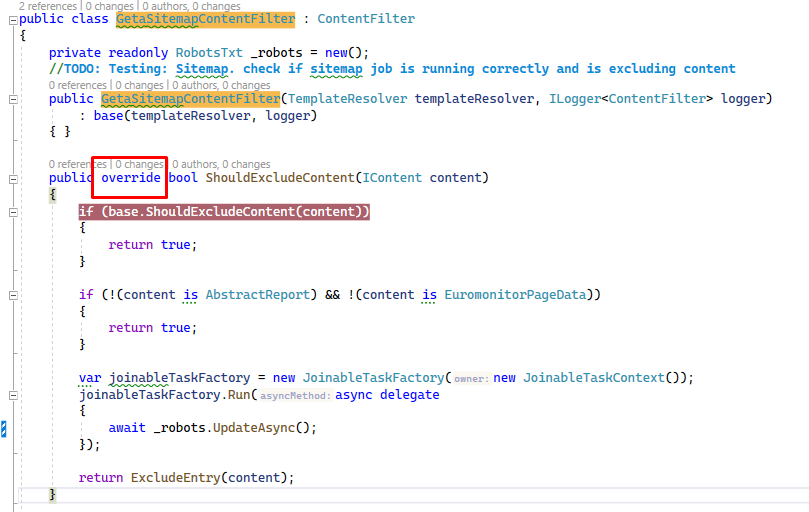Click the TODO Testing comment line

[392, 69]
